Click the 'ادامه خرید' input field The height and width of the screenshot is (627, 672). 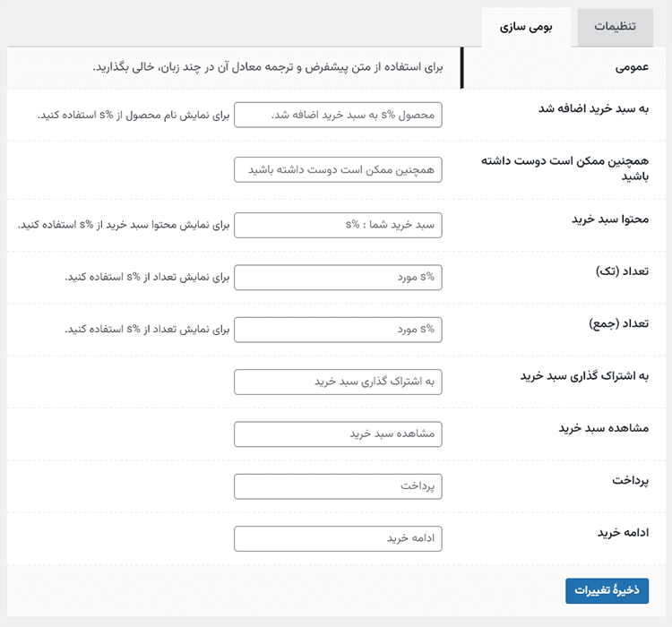[338, 538]
